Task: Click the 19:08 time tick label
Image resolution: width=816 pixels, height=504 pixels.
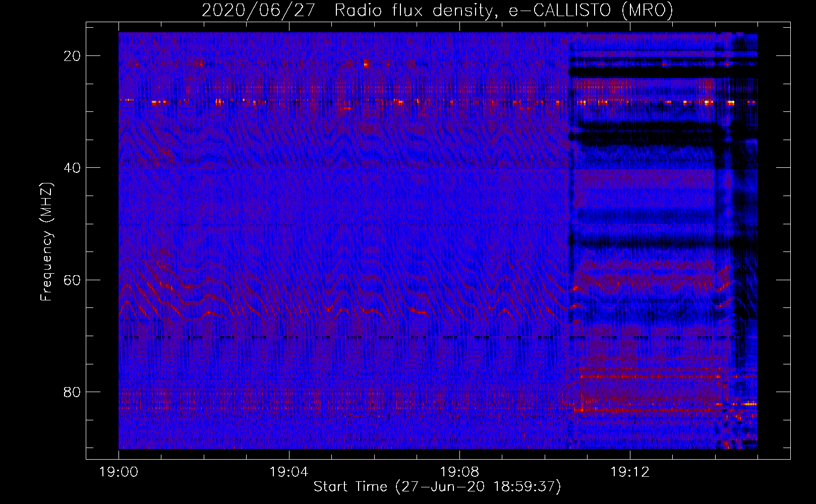Action: (459, 472)
